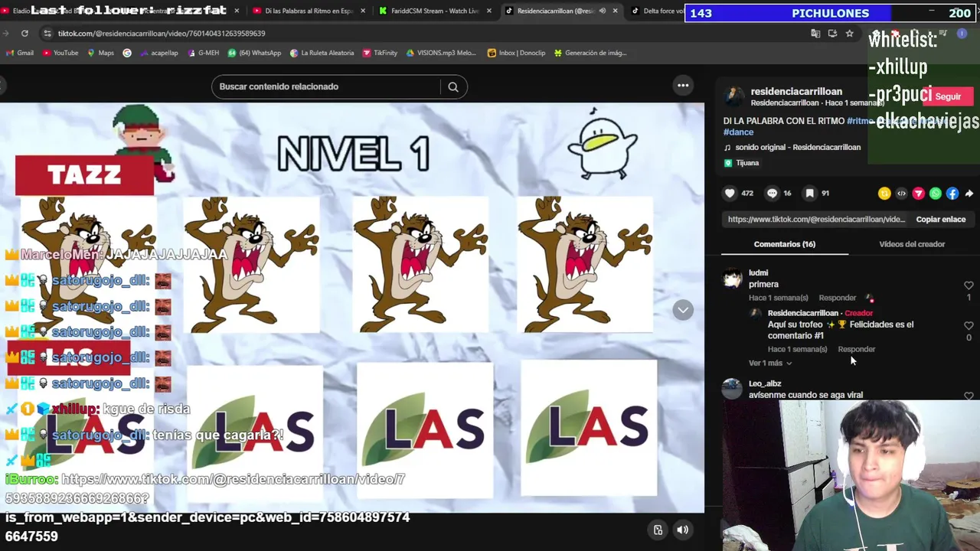Click the yellow repost icon
Screen dimensions: 980x551
point(884,194)
